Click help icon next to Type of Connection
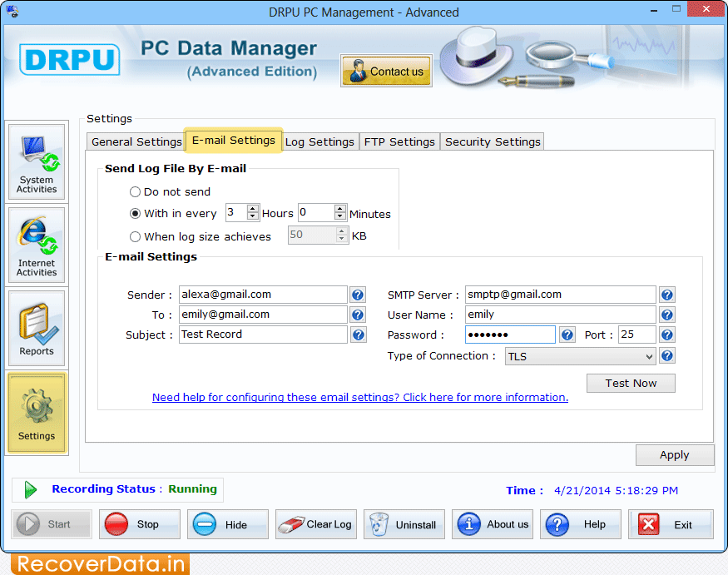Screen dimensions: 728x575 (x=667, y=356)
